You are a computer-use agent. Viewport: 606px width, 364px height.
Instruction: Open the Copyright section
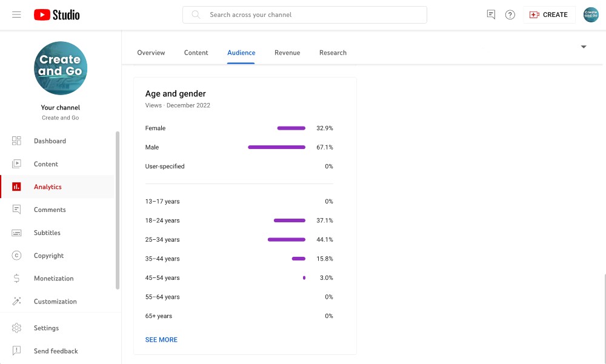coord(48,255)
